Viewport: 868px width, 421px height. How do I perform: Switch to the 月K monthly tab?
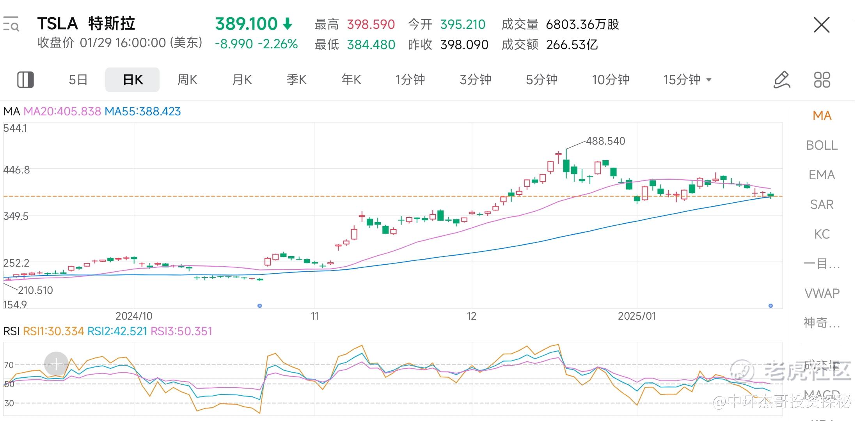click(242, 80)
